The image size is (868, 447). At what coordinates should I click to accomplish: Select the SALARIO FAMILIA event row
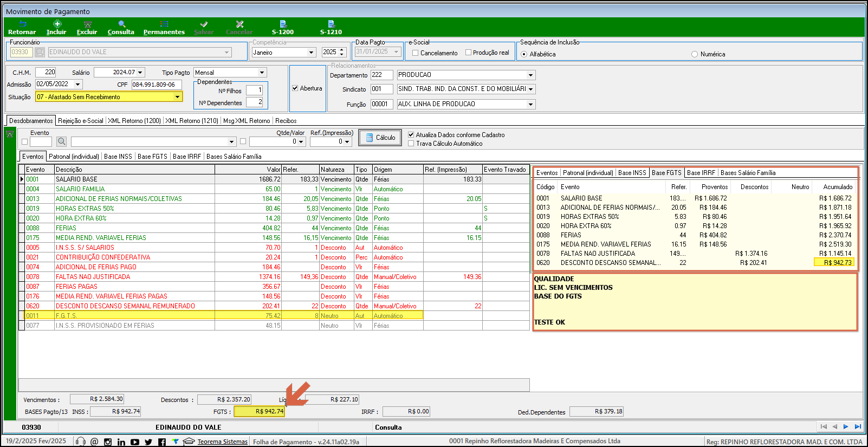pos(274,189)
